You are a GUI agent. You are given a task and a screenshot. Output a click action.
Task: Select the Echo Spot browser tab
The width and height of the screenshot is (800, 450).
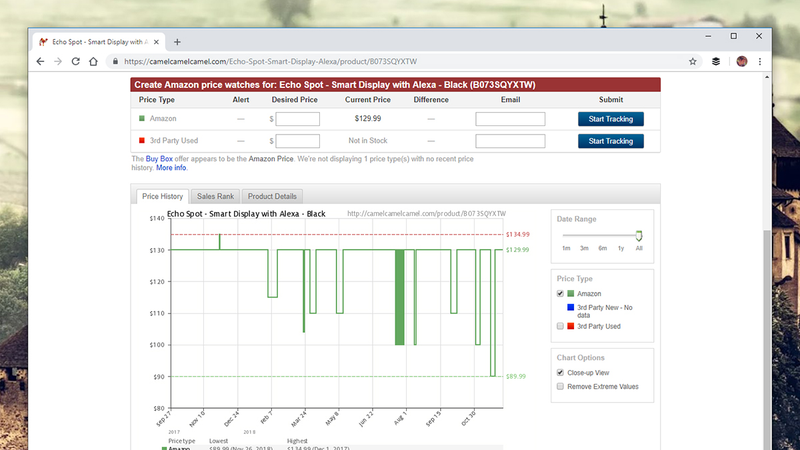pos(99,42)
